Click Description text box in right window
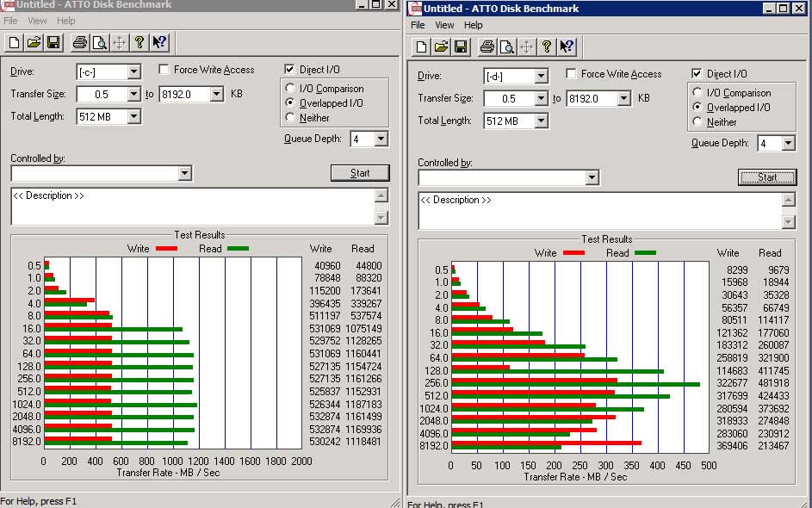812x508 pixels. [x=600, y=211]
